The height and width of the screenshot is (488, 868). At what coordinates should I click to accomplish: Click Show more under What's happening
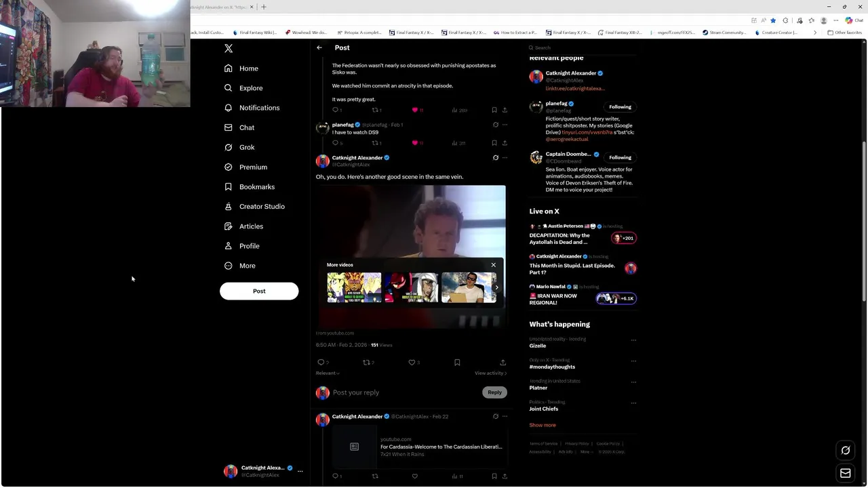click(542, 425)
